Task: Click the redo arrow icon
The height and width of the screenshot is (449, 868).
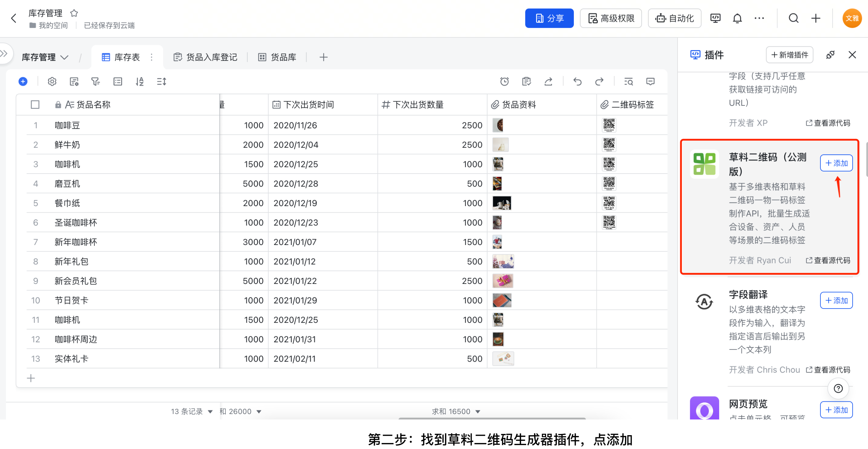Action: pyautogui.click(x=599, y=82)
